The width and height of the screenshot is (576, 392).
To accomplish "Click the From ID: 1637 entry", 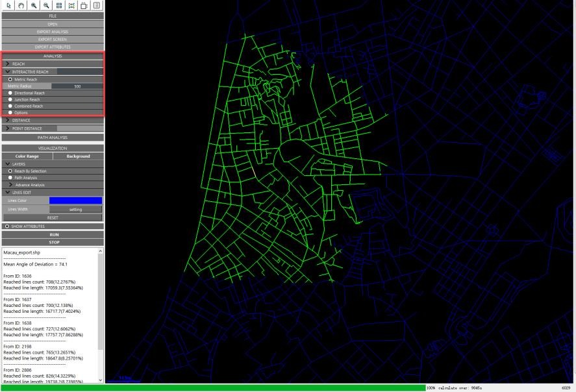I will (18, 299).
